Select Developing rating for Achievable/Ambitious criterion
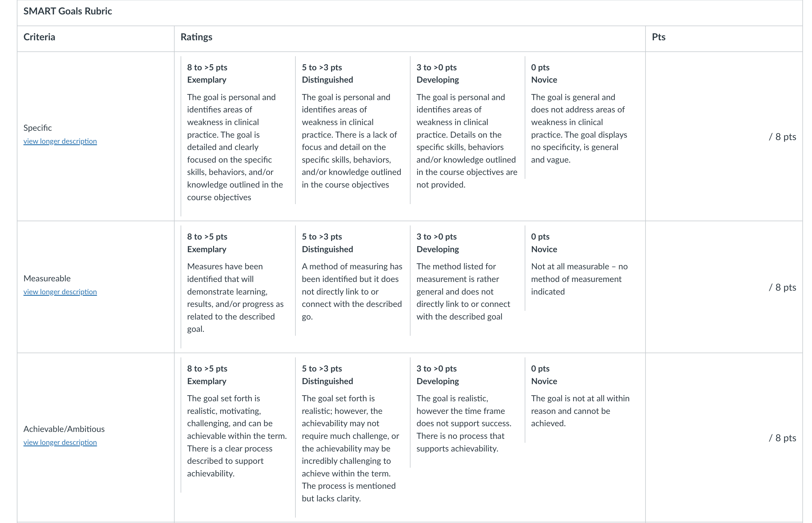The height and width of the screenshot is (523, 812). coord(467,412)
